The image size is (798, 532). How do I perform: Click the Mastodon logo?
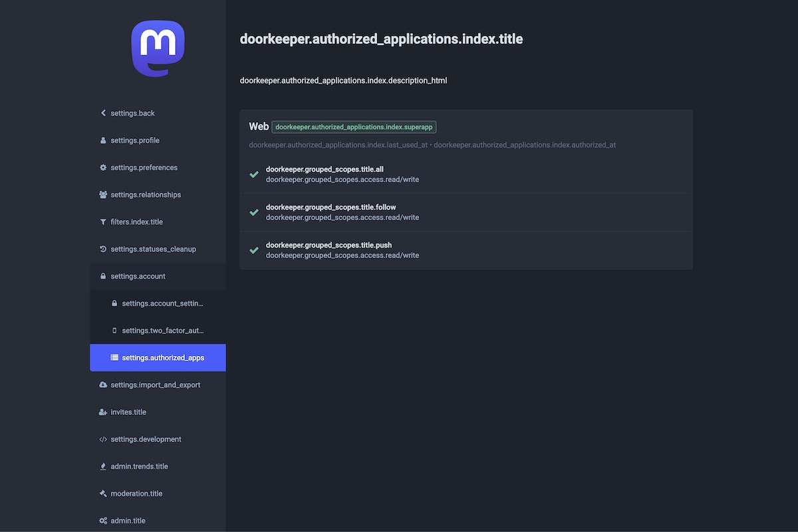pos(158,49)
